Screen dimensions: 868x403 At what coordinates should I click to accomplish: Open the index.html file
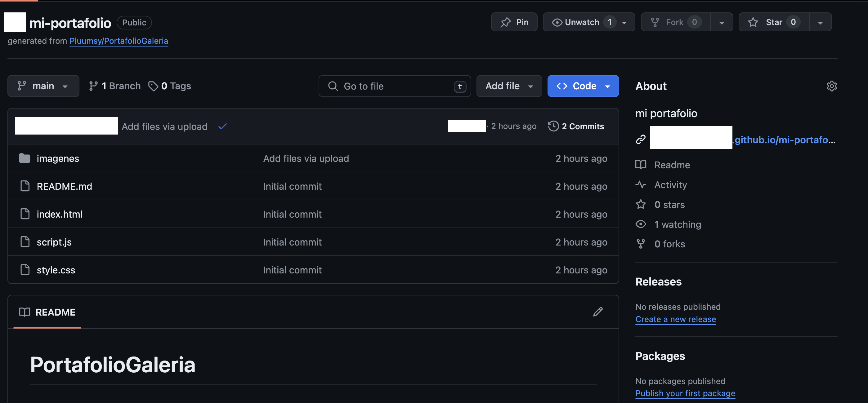[x=59, y=214]
